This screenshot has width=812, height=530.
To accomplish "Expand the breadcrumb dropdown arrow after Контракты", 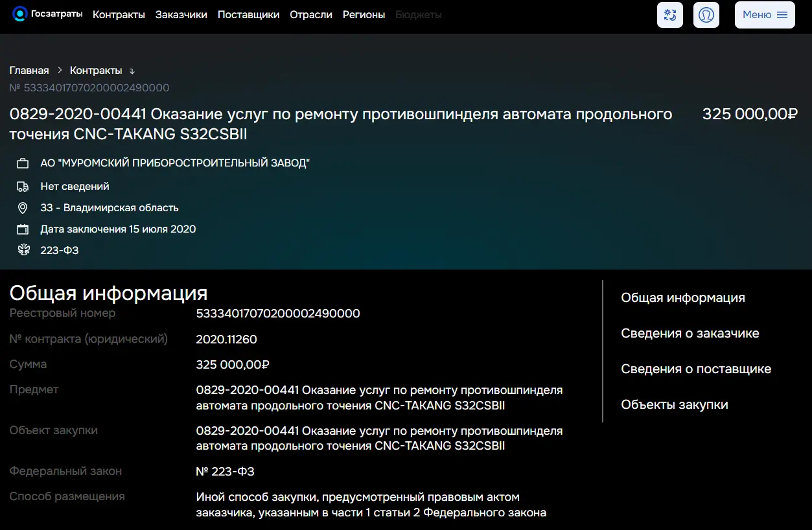I will 132,71.
